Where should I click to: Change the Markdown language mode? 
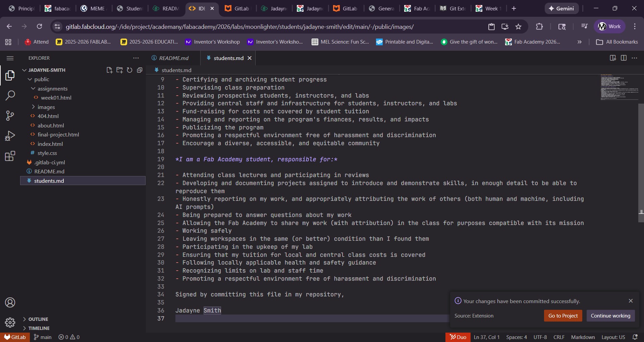[583, 337]
